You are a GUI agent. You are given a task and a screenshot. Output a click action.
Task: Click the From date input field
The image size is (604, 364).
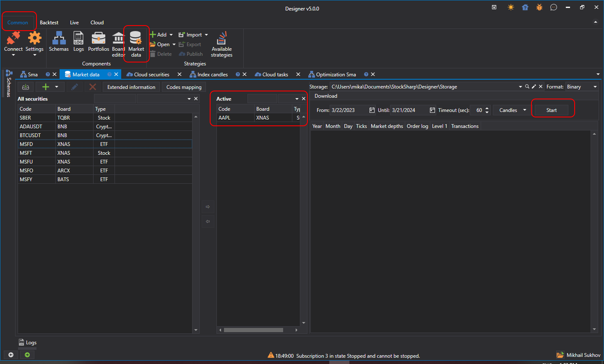point(349,110)
